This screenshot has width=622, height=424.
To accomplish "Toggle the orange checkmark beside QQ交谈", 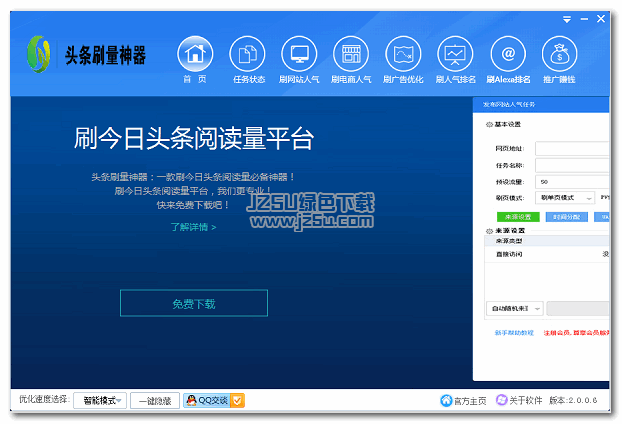I will [x=237, y=401].
